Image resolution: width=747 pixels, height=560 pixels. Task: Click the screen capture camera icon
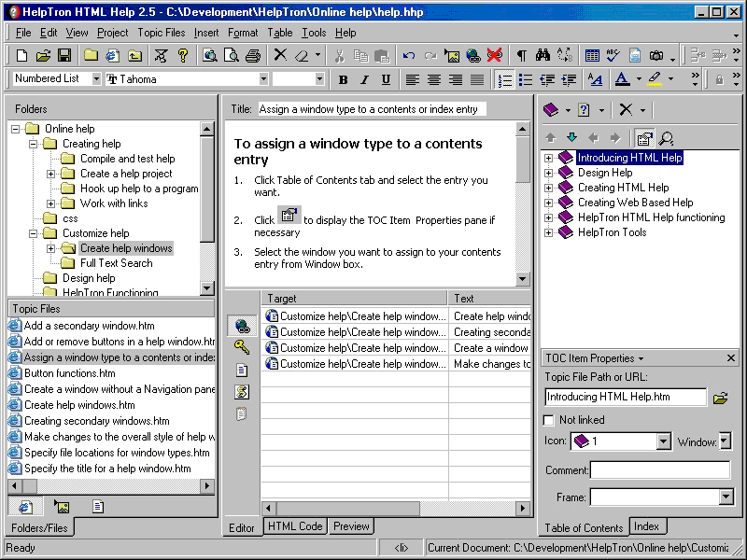click(656, 56)
